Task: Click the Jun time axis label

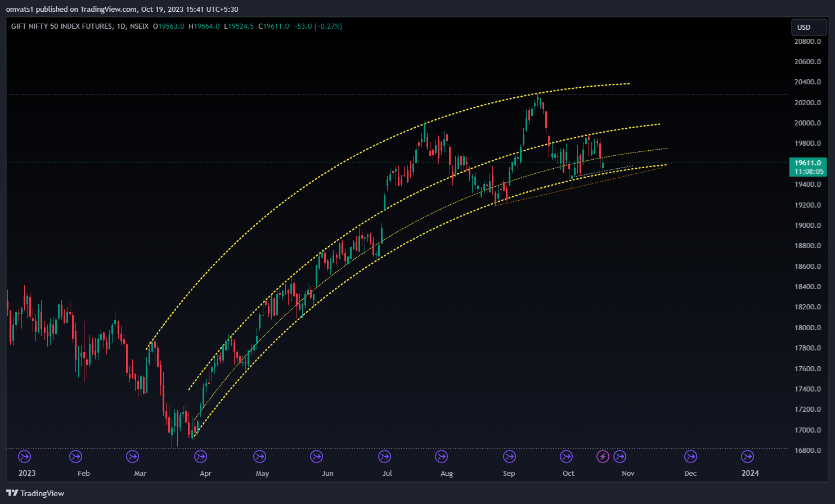Action: point(327,474)
